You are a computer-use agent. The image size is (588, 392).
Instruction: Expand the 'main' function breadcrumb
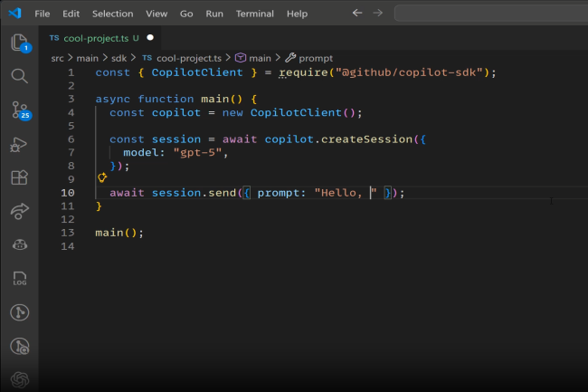pyautogui.click(x=259, y=57)
